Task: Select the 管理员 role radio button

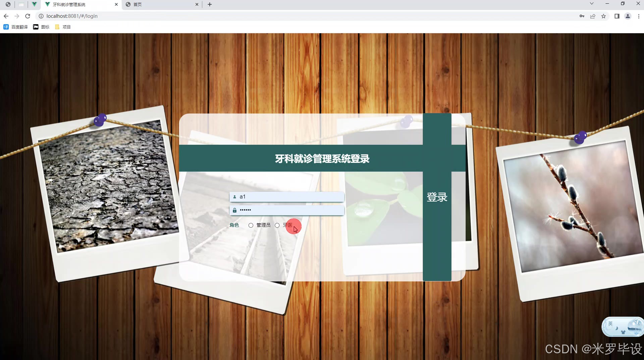Action: click(x=251, y=225)
